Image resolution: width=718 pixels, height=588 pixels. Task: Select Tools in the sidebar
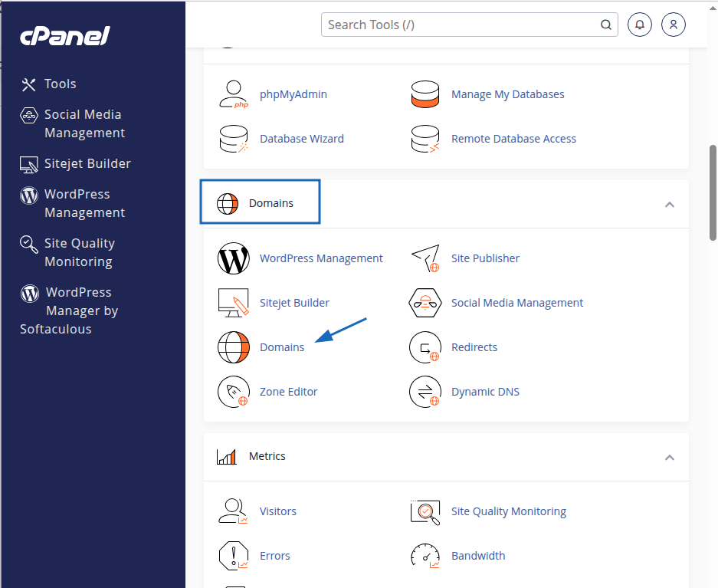pyautogui.click(x=60, y=84)
